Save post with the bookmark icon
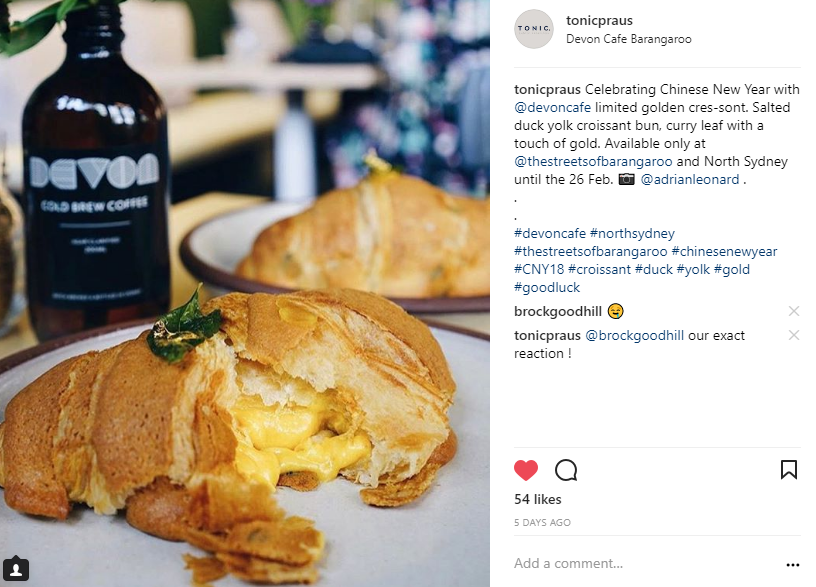The width and height of the screenshot is (816, 587). coord(788,469)
